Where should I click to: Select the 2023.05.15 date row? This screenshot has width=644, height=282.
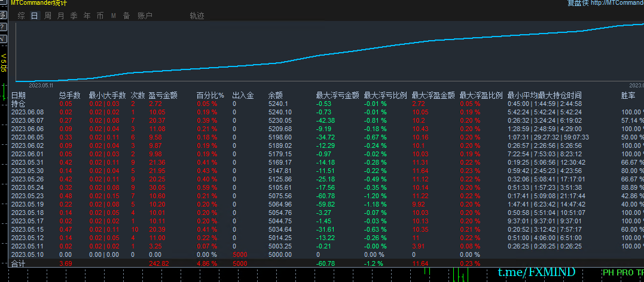coord(27,229)
